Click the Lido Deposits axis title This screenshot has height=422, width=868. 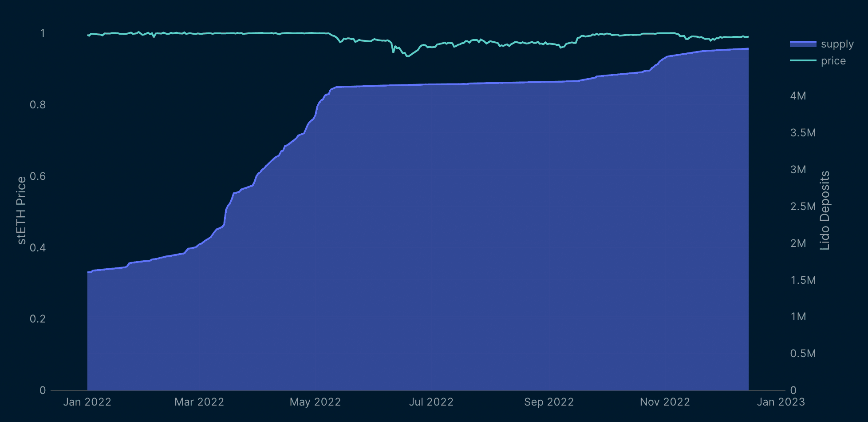(825, 211)
